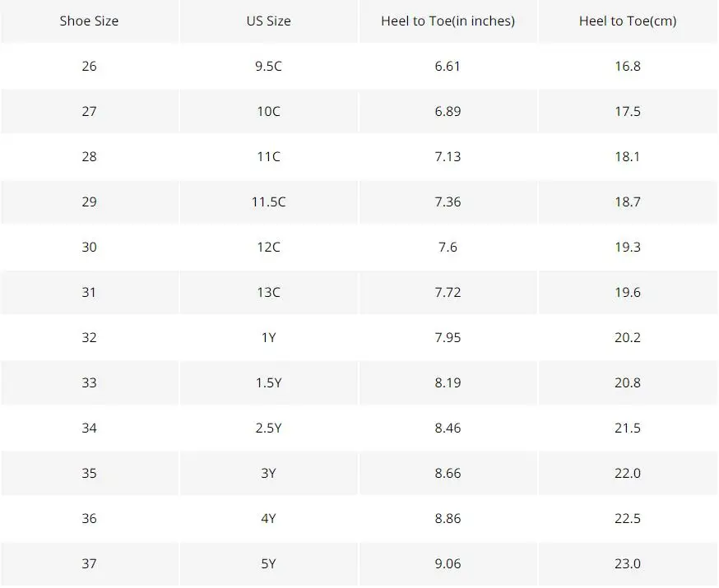Screen dimensions: 719x588
Task: Click the 18.7 cm value
Action: [x=628, y=201]
